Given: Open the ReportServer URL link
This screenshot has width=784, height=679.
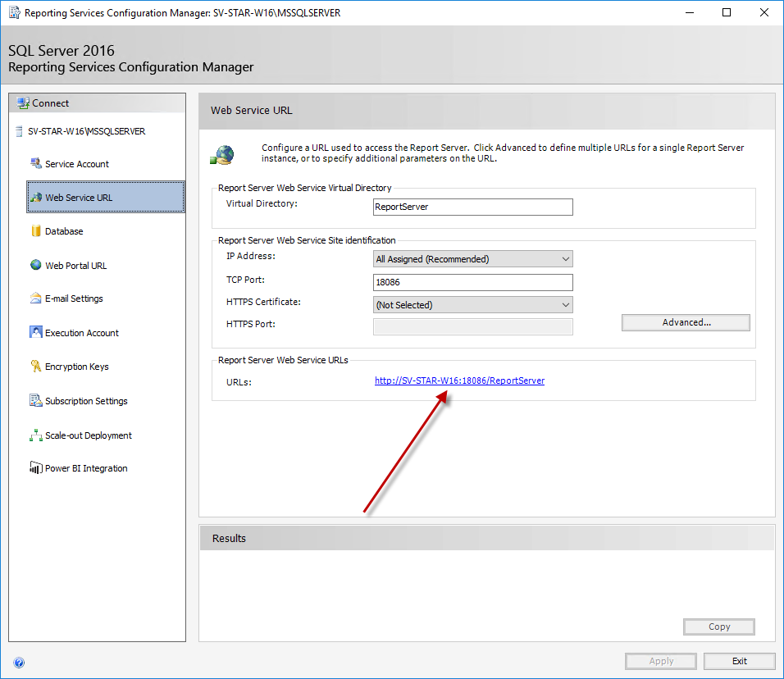Looking at the screenshot, I should [459, 381].
